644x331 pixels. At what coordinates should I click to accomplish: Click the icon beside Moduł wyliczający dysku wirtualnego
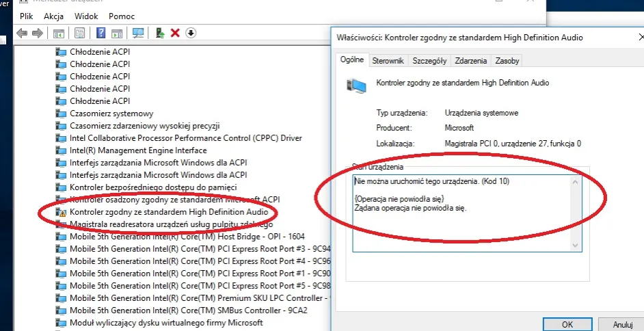61,323
